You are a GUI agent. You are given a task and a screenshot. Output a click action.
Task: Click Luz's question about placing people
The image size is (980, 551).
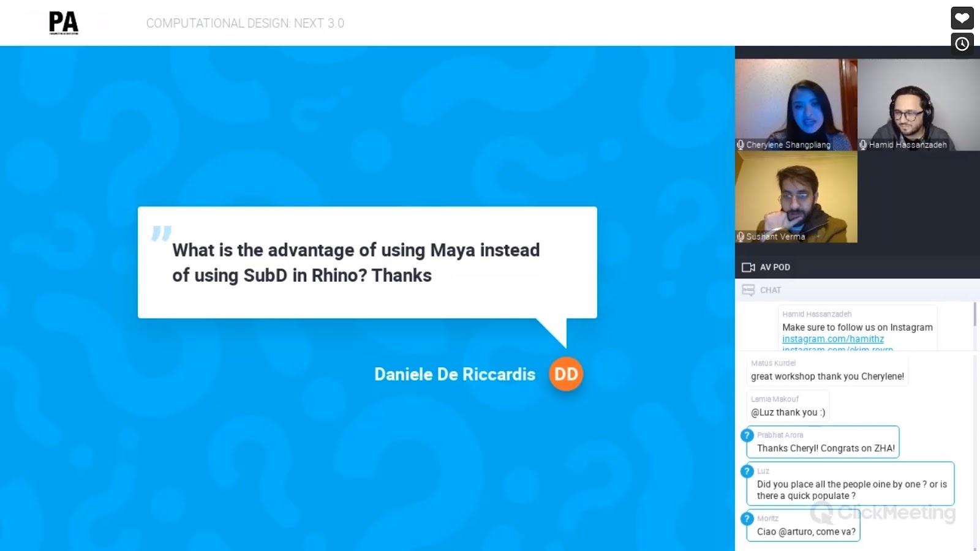point(852,490)
